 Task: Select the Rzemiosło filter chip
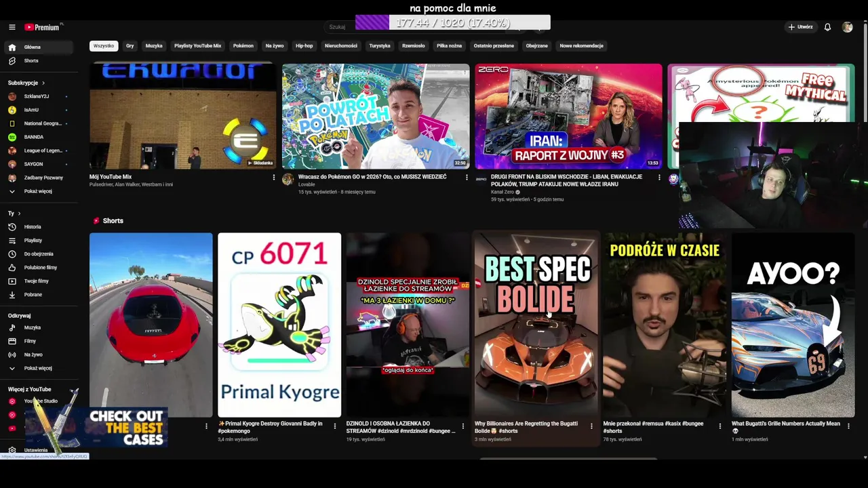pos(414,46)
